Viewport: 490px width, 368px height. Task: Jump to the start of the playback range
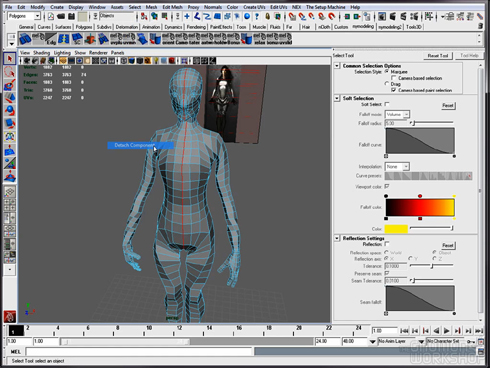coord(404,331)
